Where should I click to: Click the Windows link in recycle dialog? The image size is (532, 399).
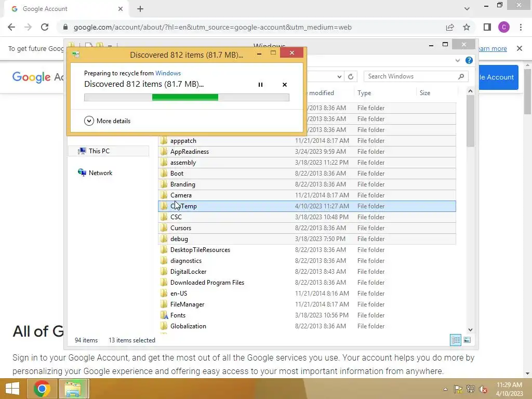click(x=168, y=73)
